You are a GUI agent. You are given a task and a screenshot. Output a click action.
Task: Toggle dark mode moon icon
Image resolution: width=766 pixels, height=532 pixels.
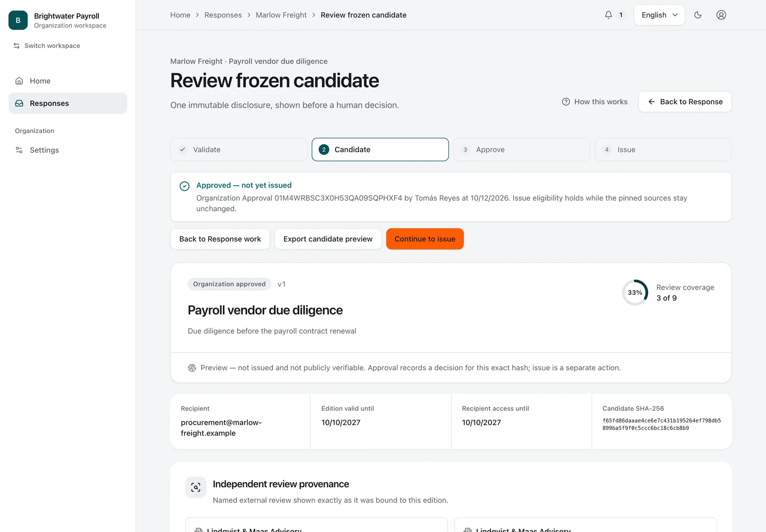coord(698,15)
